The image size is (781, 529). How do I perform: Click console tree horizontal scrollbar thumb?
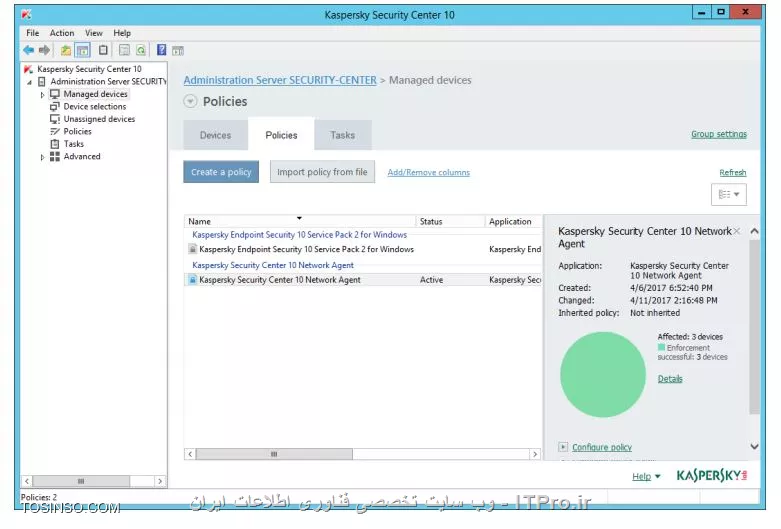[x=81, y=481]
